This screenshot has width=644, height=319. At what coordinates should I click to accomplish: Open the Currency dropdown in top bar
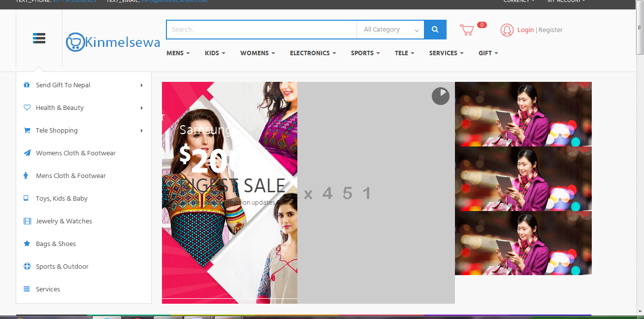518,1
